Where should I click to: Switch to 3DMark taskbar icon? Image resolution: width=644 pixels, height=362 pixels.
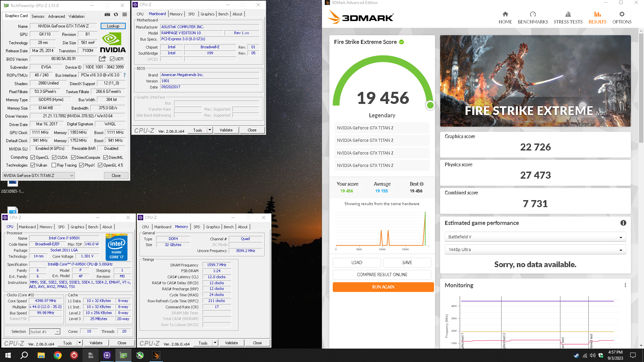click(x=156, y=355)
